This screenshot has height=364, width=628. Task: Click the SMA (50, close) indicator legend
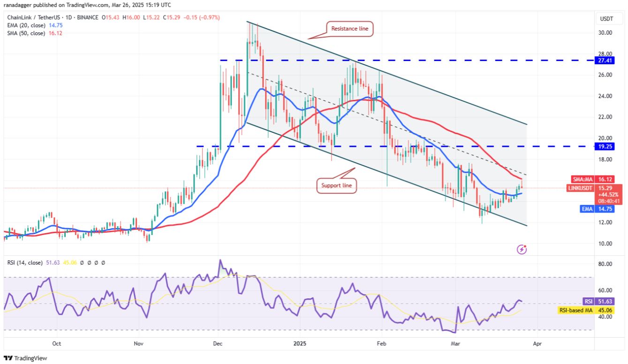(26, 33)
